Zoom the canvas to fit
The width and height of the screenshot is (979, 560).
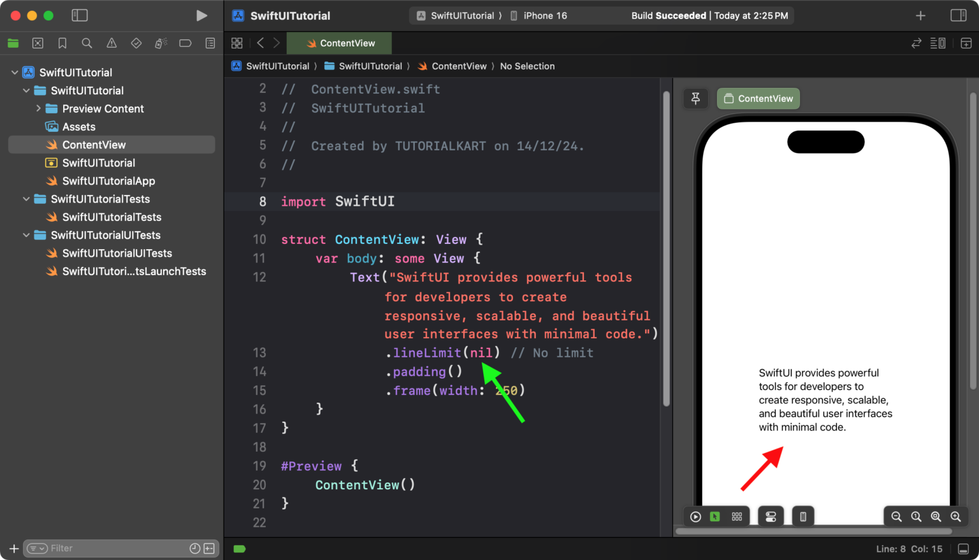936,517
